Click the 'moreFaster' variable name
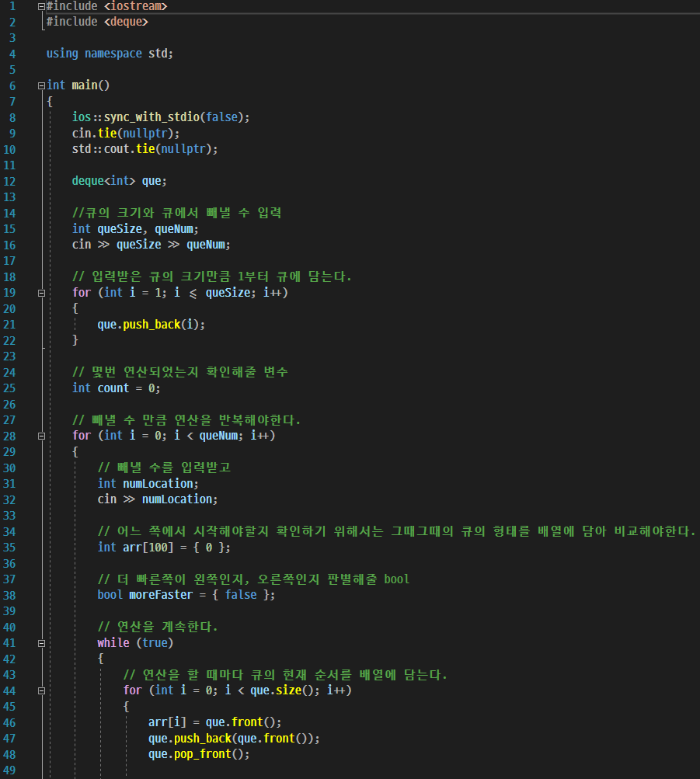This screenshot has height=779, width=700. (161, 595)
